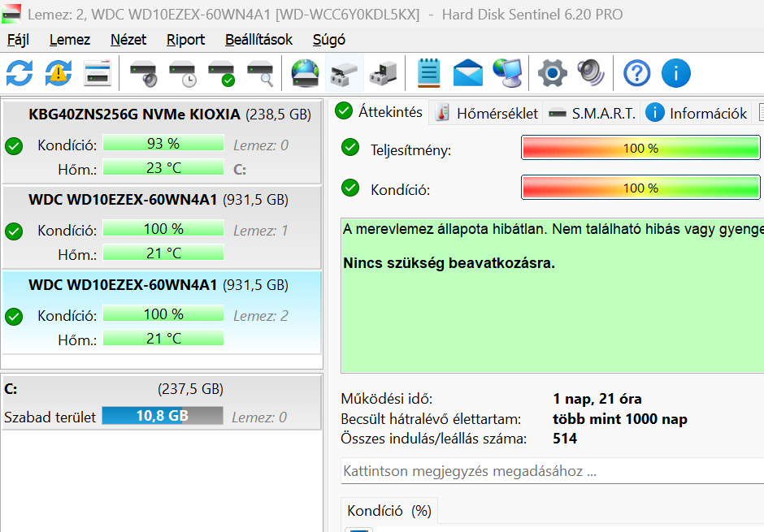Click the Hard Disk Sentinel title bar icon
The height and width of the screenshot is (532, 764).
(11, 14)
